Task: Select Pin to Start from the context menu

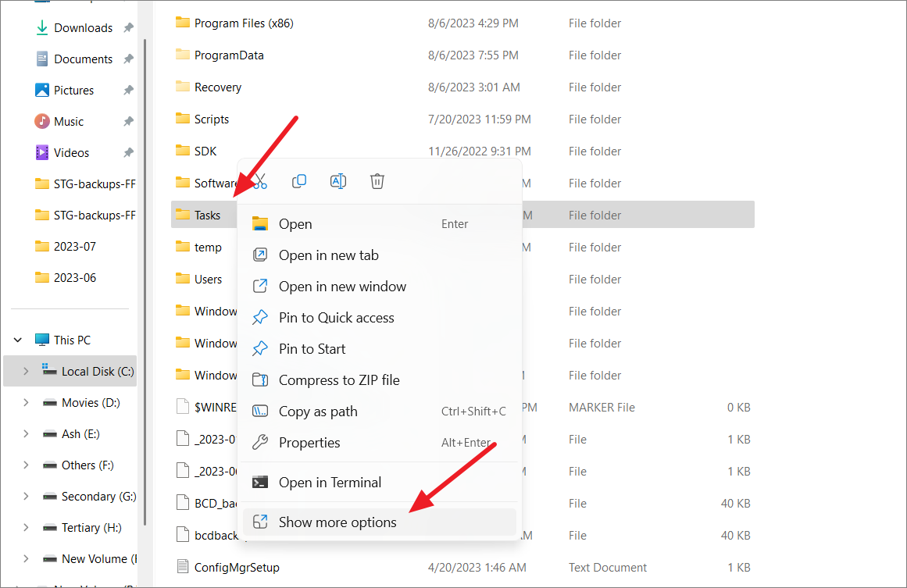Action: [312, 348]
